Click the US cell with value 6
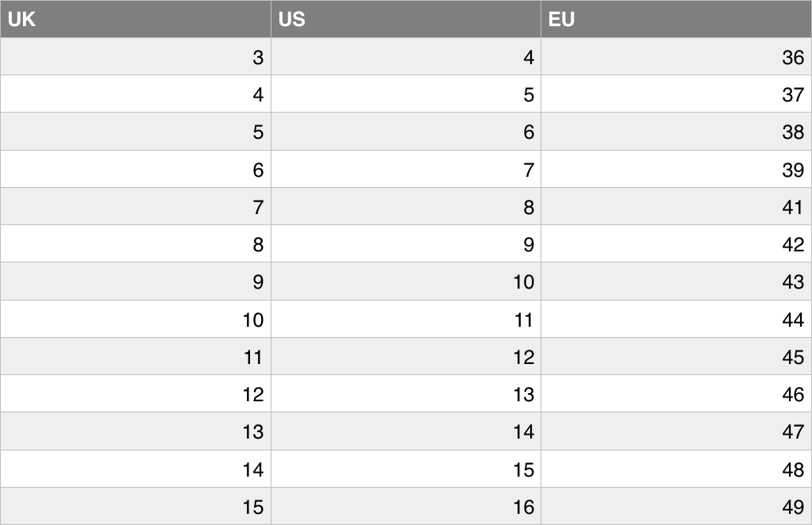Image resolution: width=812 pixels, height=525 pixels. click(x=406, y=132)
